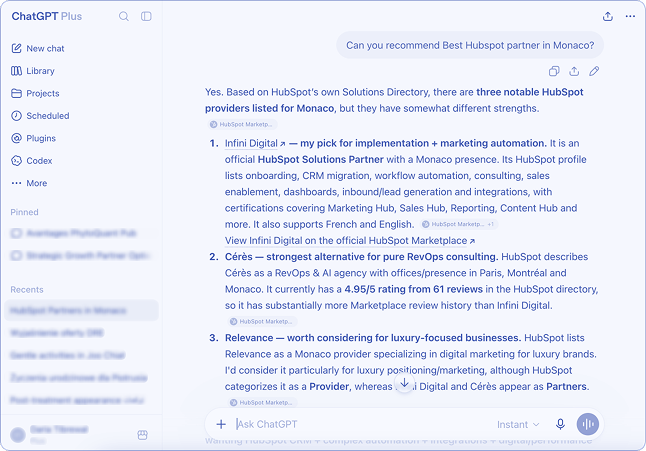This screenshot has width=646, height=451.
Task: Edit the user message
Action: pyautogui.click(x=594, y=71)
